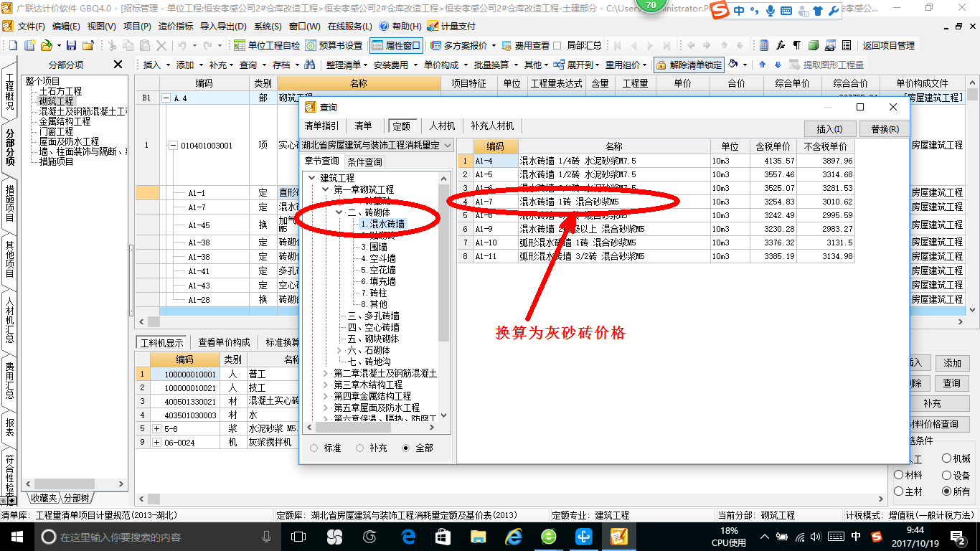The image size is (980, 551).
Task: Collapse the 建筑工程 tree node
Action: [311, 178]
